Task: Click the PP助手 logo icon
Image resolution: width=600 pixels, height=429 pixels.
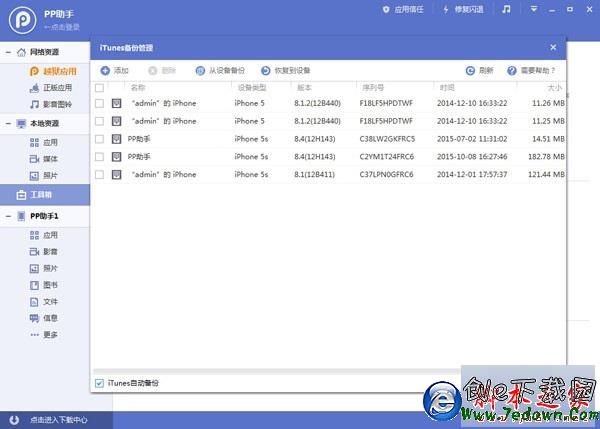Action: [x=23, y=20]
